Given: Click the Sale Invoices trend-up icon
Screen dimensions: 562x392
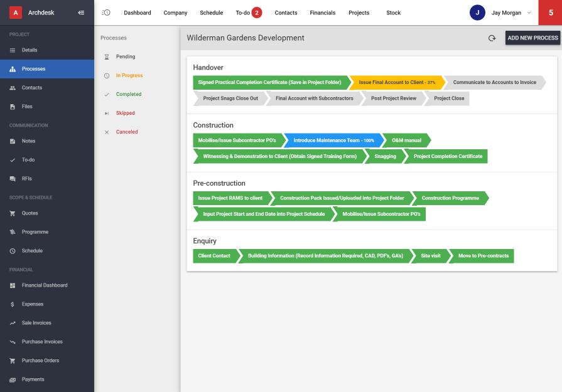Looking at the screenshot, I should [13, 323].
